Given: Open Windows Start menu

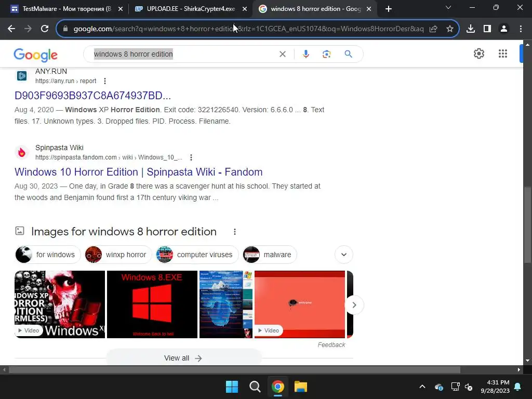Looking at the screenshot, I should (x=232, y=387).
